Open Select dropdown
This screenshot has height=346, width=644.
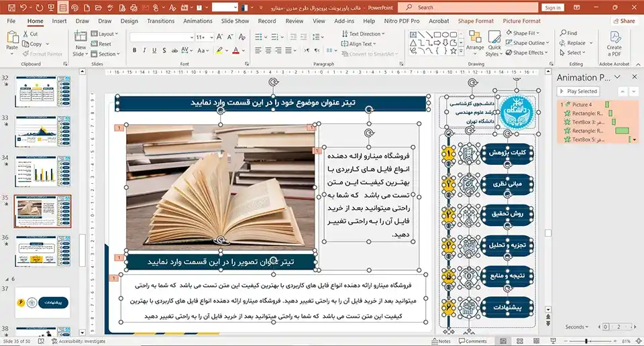[572, 52]
